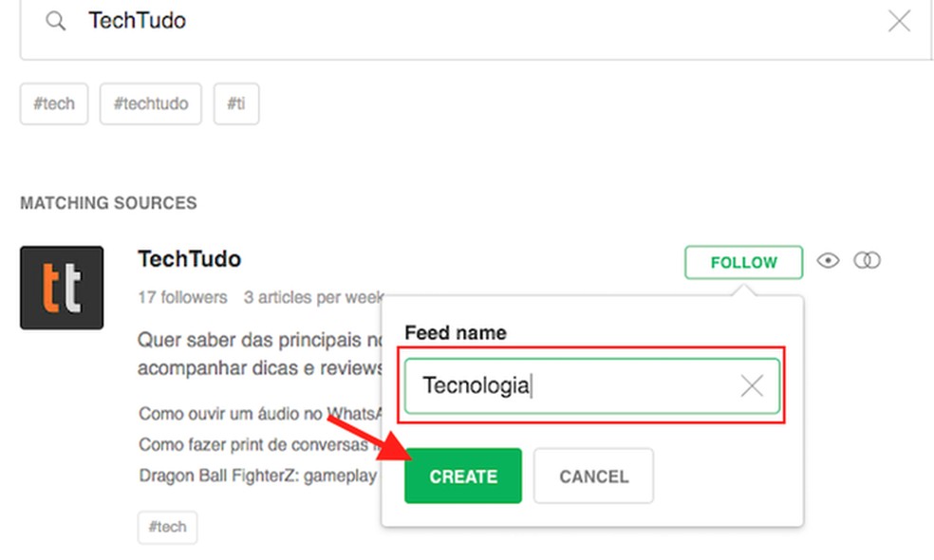Select the #techtudo suggestion chip
The height and width of the screenshot is (560, 934).
(150, 103)
